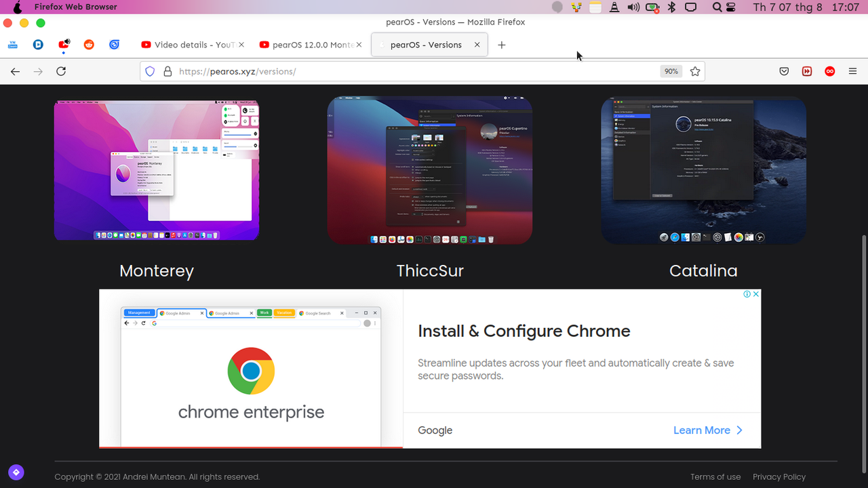
Task: Open the pinned Reddit tab
Action: [89, 45]
